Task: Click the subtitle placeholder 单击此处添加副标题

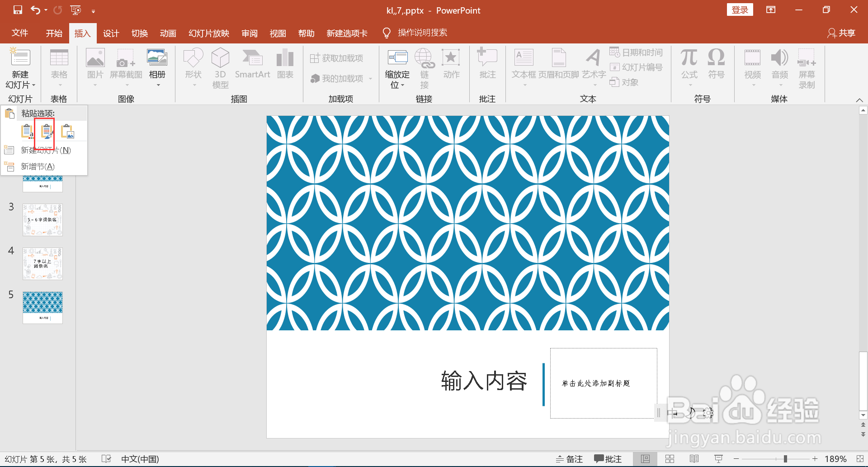Action: [x=604, y=383]
